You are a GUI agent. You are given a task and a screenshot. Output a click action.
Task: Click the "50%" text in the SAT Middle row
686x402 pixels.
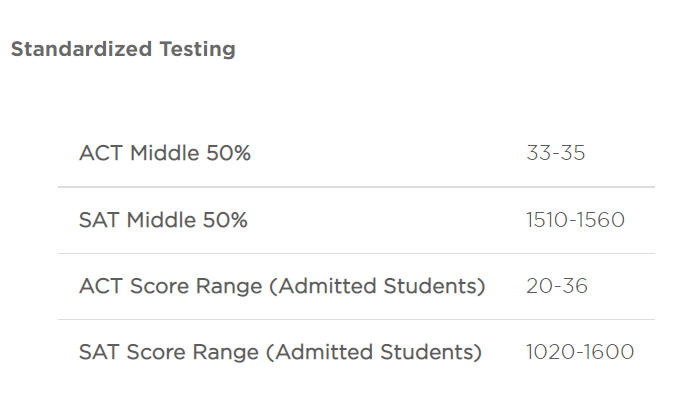click(225, 220)
